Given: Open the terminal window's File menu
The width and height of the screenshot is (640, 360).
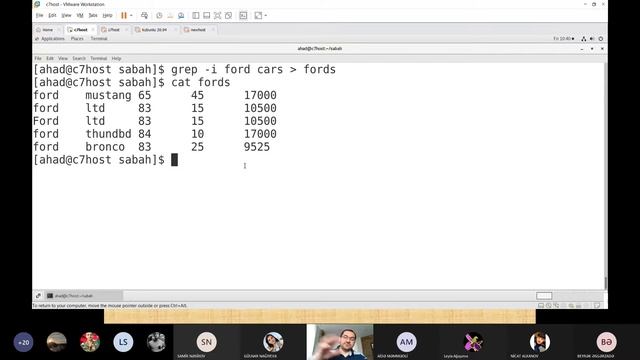Looking at the screenshot, I should click(x=38, y=58).
